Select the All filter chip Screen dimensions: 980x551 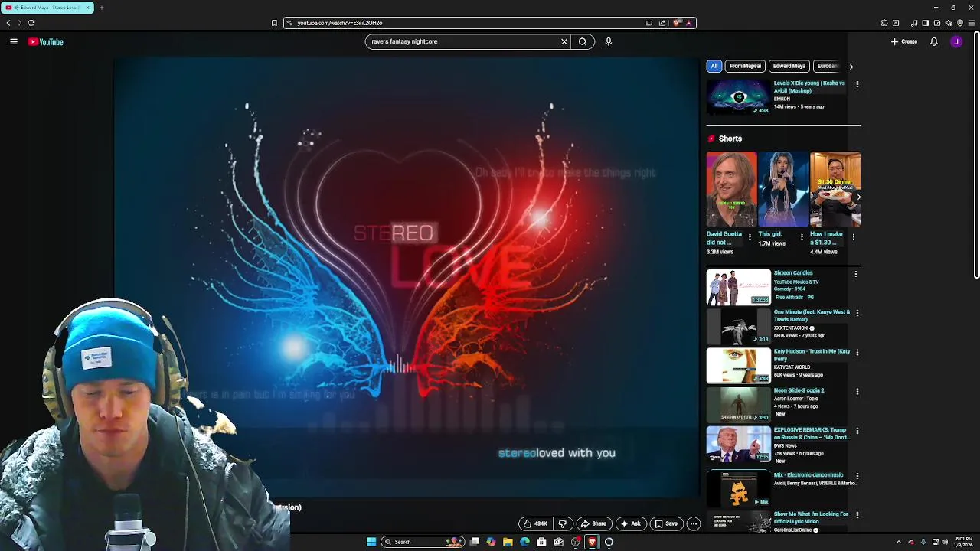[x=714, y=67]
